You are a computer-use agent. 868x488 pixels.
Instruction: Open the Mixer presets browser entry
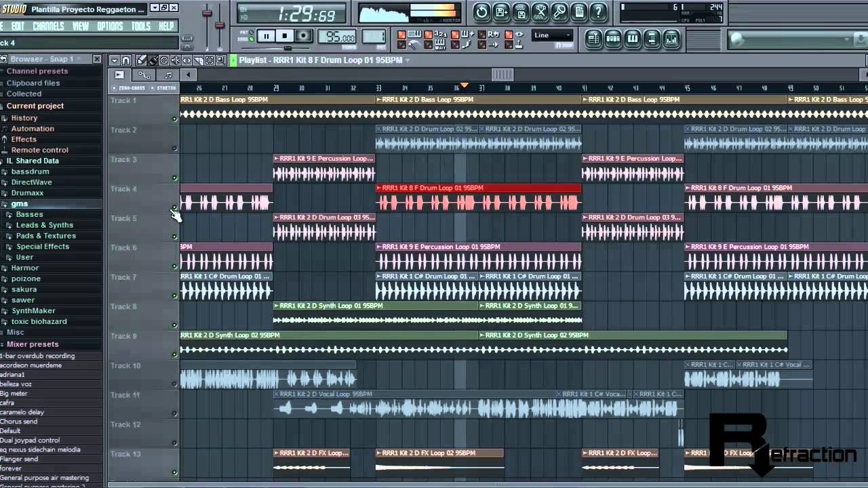pyautogui.click(x=33, y=344)
